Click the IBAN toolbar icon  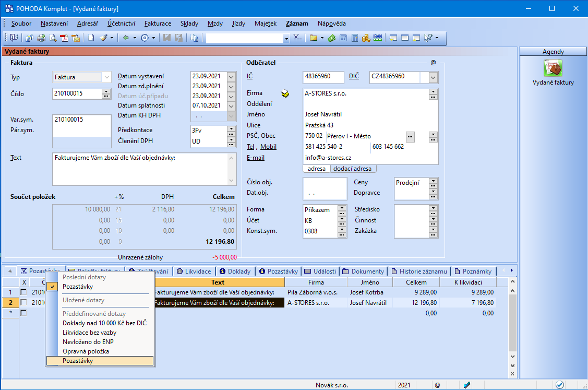(x=378, y=38)
